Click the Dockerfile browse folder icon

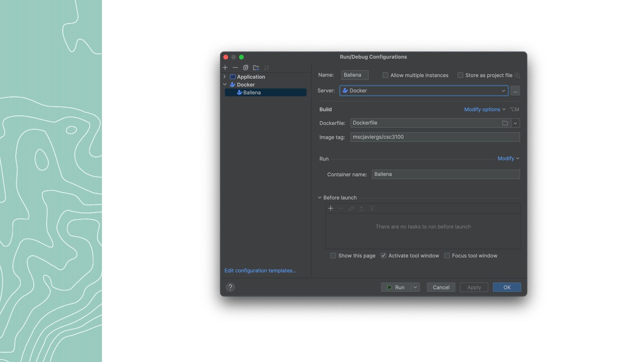click(505, 123)
